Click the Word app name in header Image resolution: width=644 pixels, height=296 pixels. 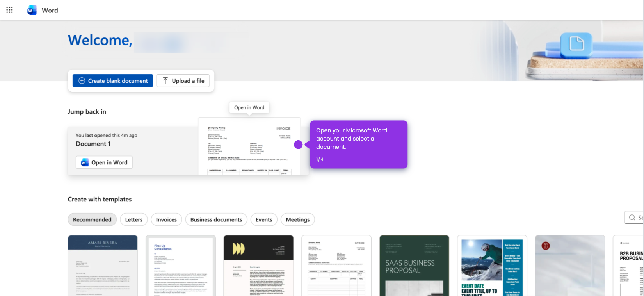pos(50,11)
